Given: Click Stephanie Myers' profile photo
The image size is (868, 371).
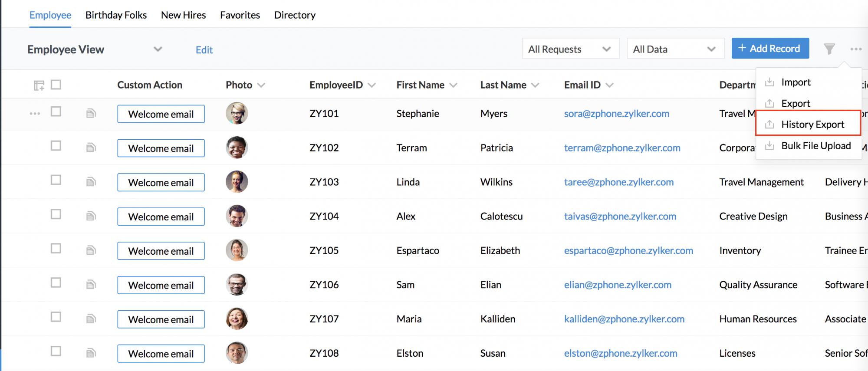Looking at the screenshot, I should click(x=237, y=113).
